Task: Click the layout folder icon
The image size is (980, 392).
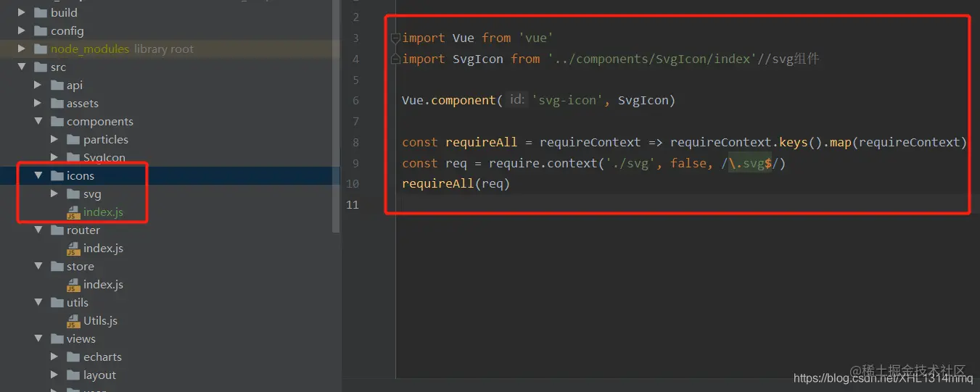Action: click(73, 375)
